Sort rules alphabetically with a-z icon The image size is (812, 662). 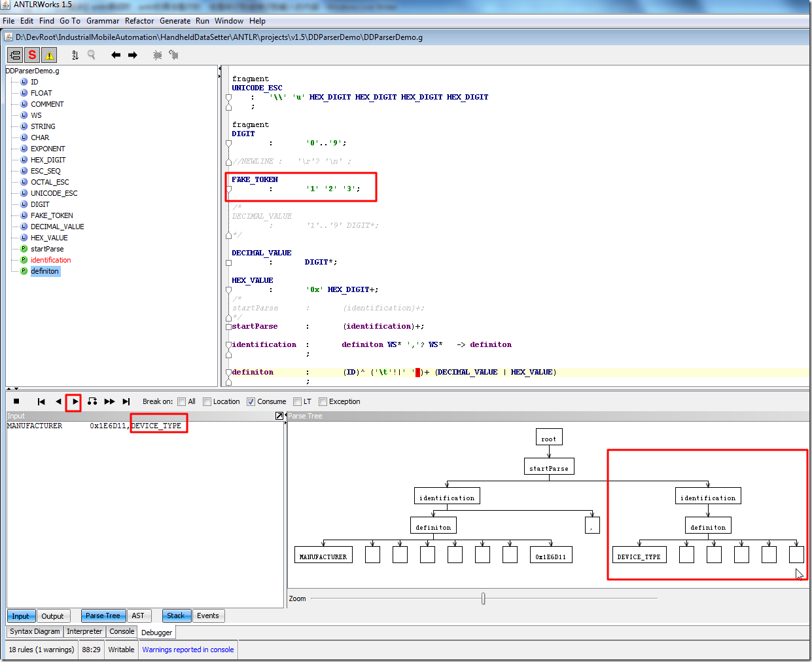point(75,55)
